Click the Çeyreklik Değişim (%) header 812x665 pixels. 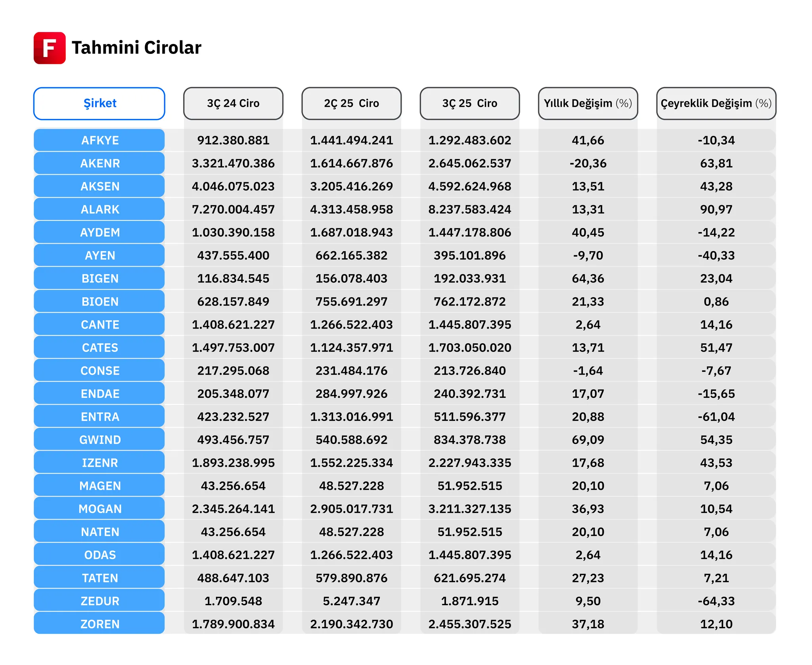coord(716,103)
